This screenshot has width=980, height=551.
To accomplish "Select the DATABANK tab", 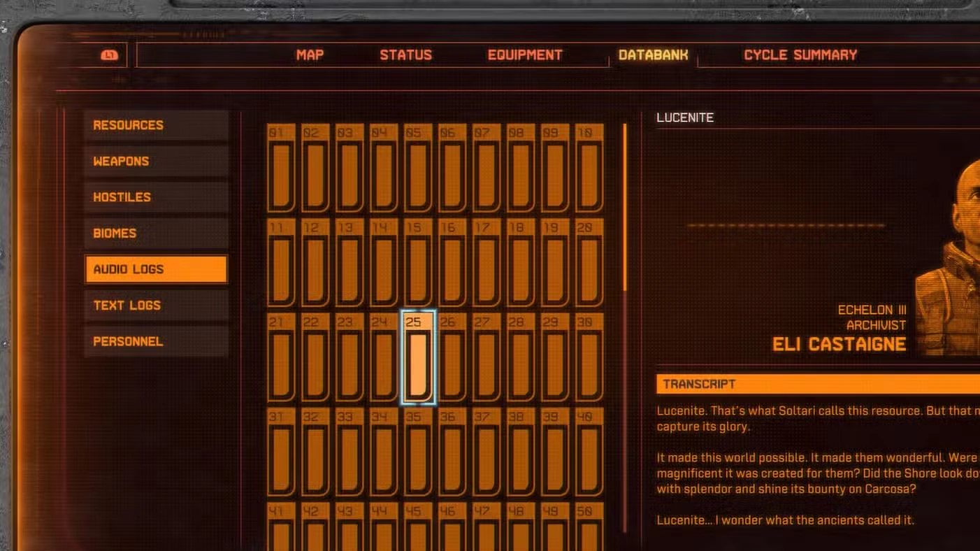I will pyautogui.click(x=654, y=55).
